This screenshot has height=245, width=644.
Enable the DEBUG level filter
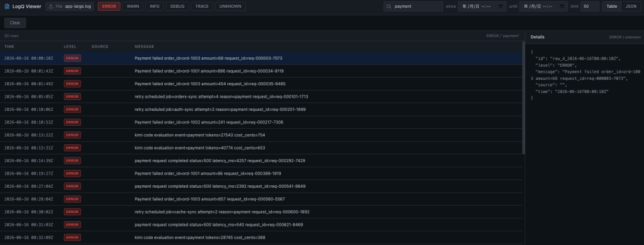[178, 7]
